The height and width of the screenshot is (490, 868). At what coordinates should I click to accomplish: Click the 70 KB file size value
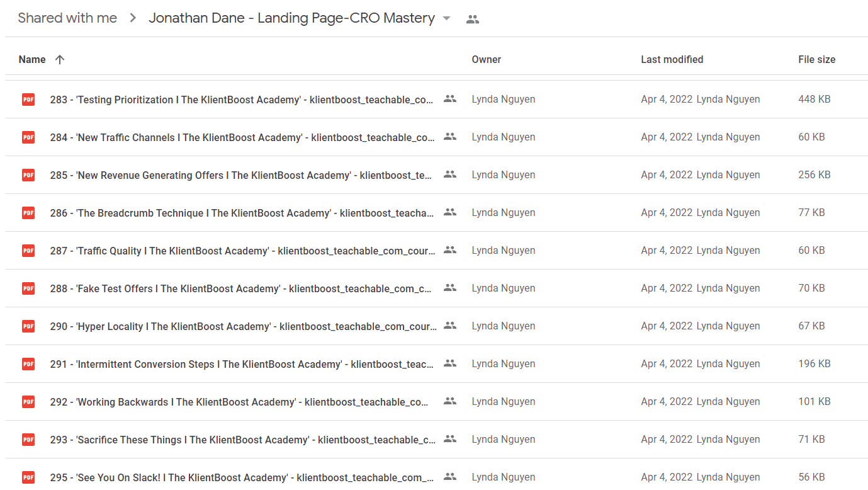811,288
